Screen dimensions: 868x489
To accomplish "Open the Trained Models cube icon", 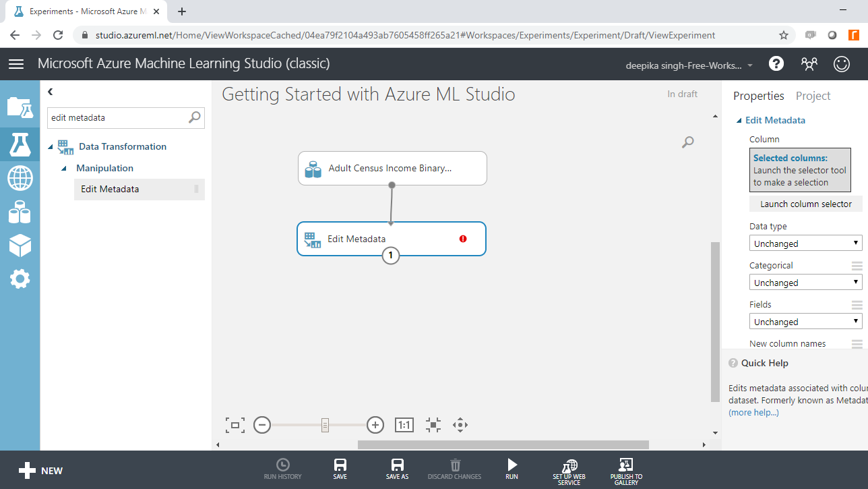I will point(20,246).
